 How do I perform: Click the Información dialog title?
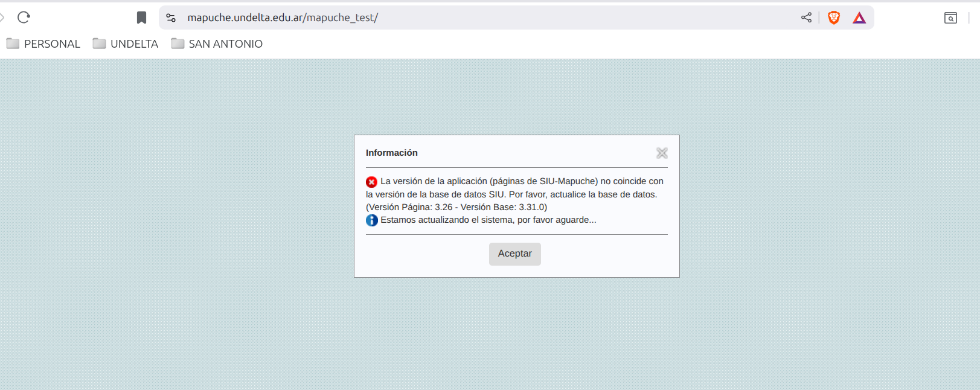pos(391,153)
